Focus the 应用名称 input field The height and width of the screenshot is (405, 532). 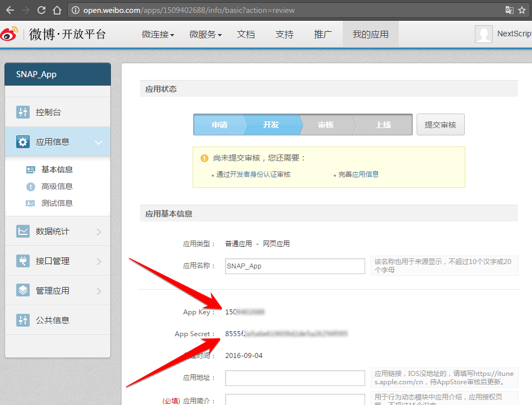295,266
